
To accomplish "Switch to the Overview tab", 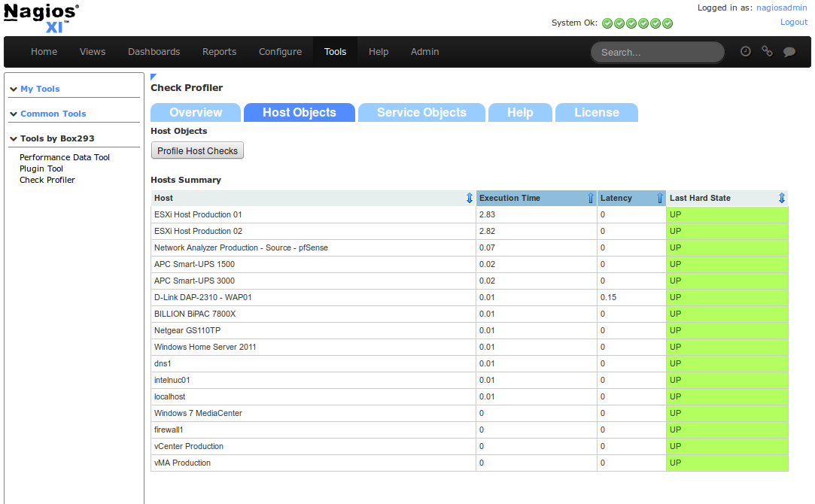I will (x=196, y=113).
